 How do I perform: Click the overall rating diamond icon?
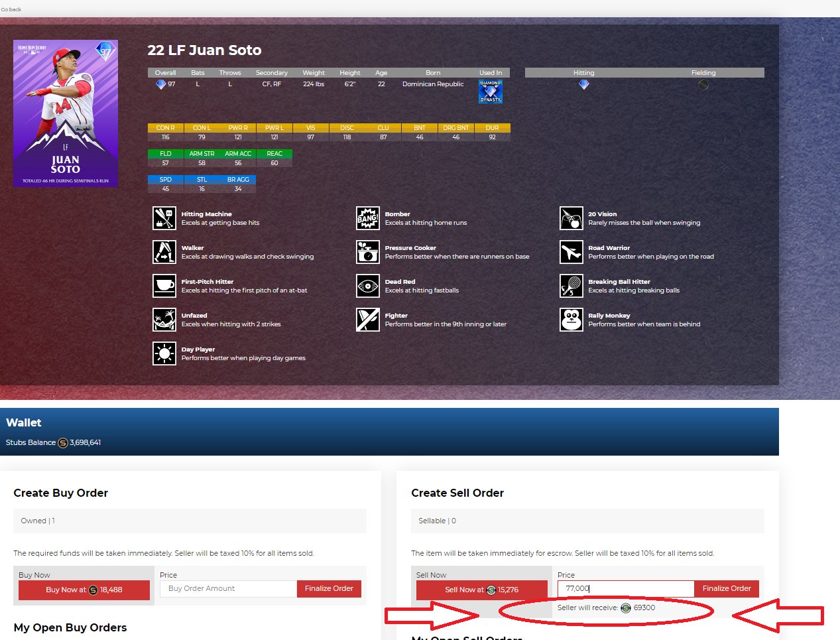(160, 84)
